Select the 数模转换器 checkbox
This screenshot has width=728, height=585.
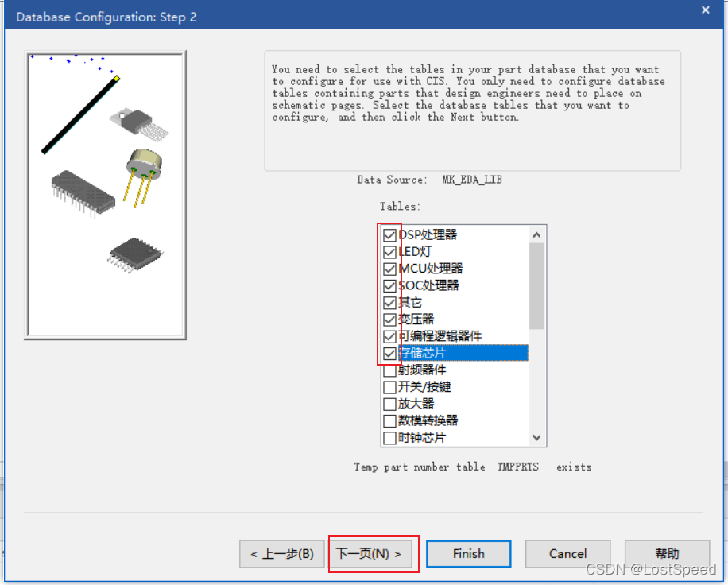pos(389,420)
